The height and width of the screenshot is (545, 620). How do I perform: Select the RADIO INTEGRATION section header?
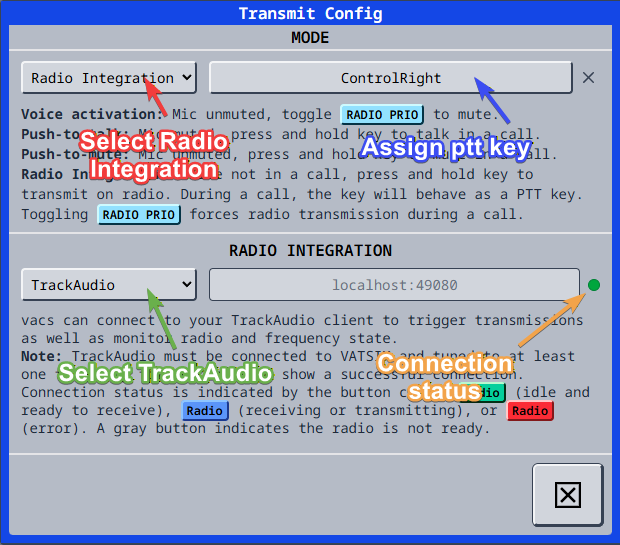click(310, 250)
